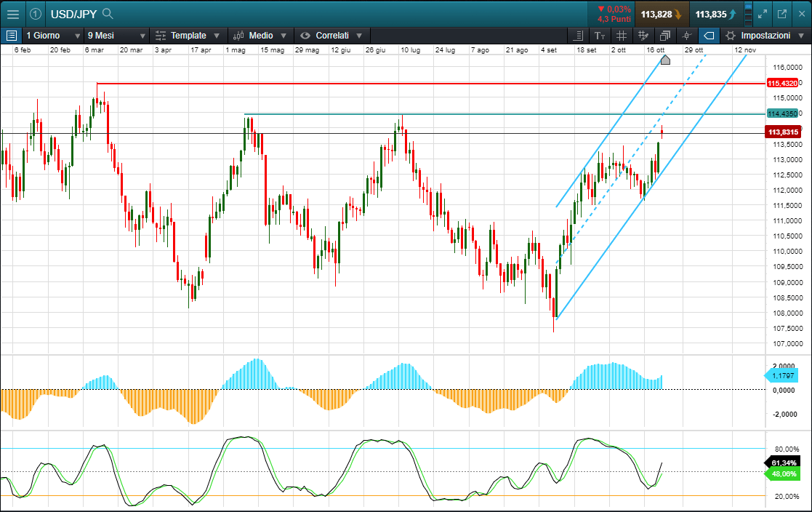
Task: Click the stacked windows clone icon
Action: coord(665,35)
